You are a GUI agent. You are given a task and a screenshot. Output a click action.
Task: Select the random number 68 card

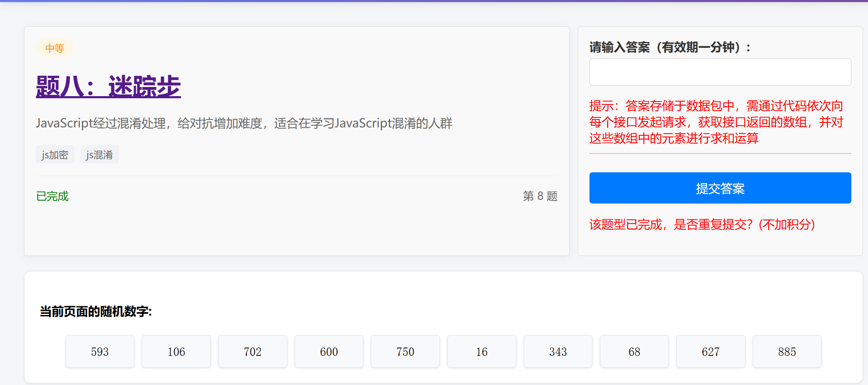(x=634, y=351)
